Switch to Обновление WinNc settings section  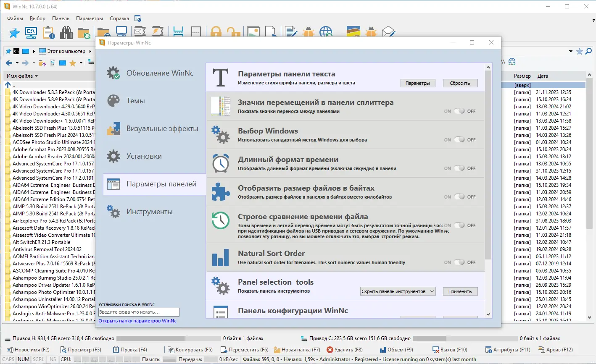click(x=154, y=73)
